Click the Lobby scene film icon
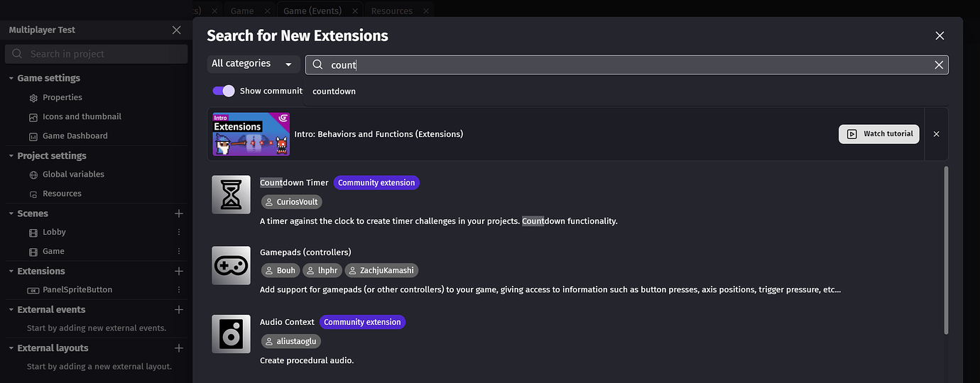The height and width of the screenshot is (383, 980). pos(33,233)
